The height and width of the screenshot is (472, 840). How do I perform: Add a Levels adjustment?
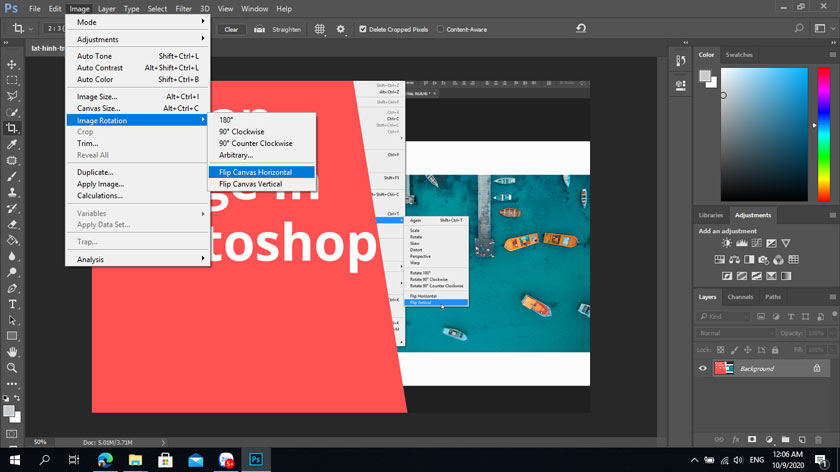(741, 243)
